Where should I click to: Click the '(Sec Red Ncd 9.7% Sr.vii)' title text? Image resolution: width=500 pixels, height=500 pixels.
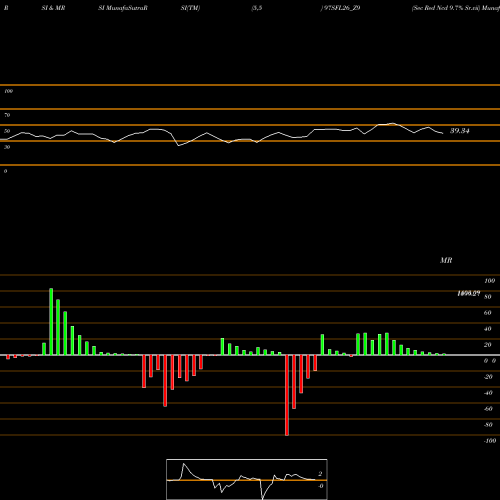[446, 8]
